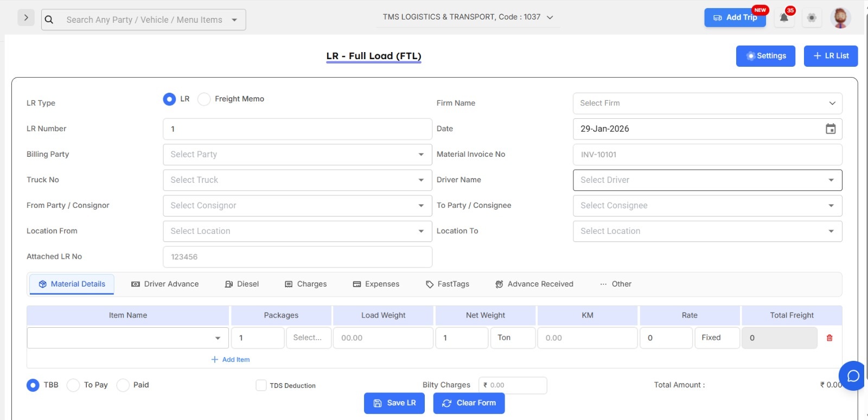Viewport: 868px width, 420px height.
Task: Switch to the Driver Advance tab
Action: [x=165, y=284]
